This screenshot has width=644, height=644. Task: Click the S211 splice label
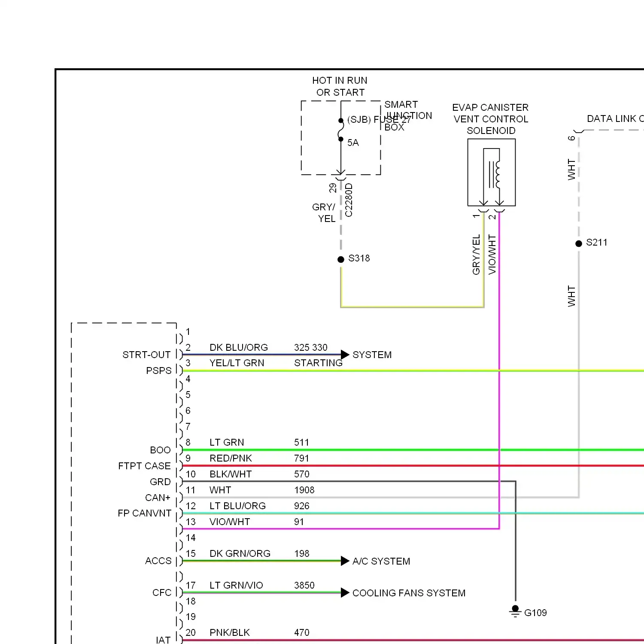point(597,243)
